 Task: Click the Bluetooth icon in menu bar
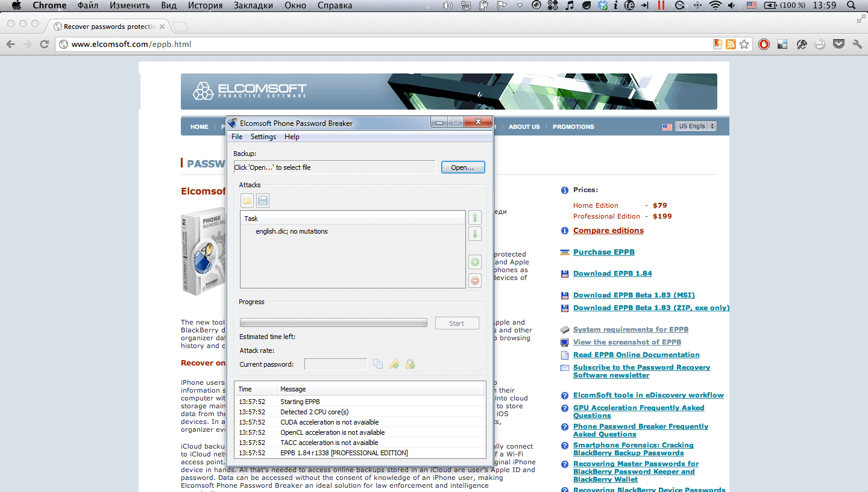[x=697, y=5]
